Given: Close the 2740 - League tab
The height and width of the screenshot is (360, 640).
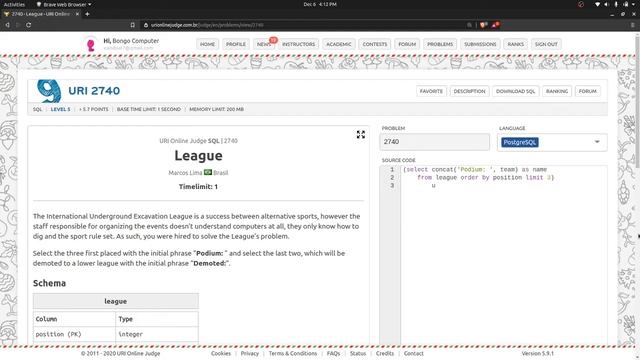Looking at the screenshot, I should (x=77, y=14).
